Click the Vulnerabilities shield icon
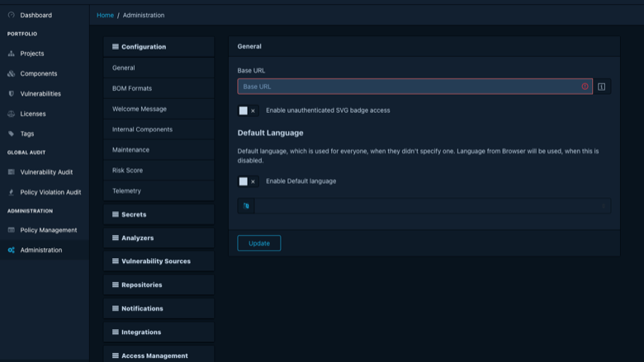 (11, 94)
